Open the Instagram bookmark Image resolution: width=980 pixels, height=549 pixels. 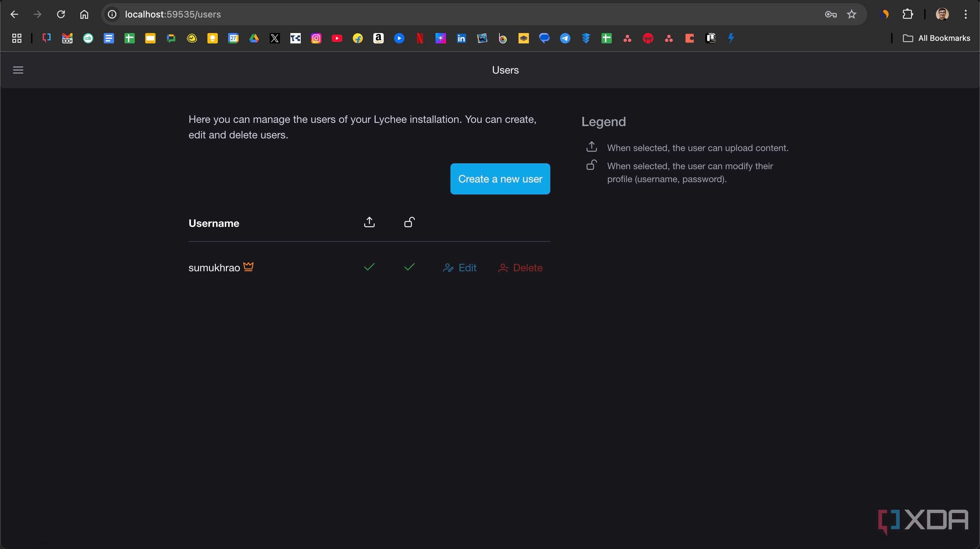pos(316,38)
